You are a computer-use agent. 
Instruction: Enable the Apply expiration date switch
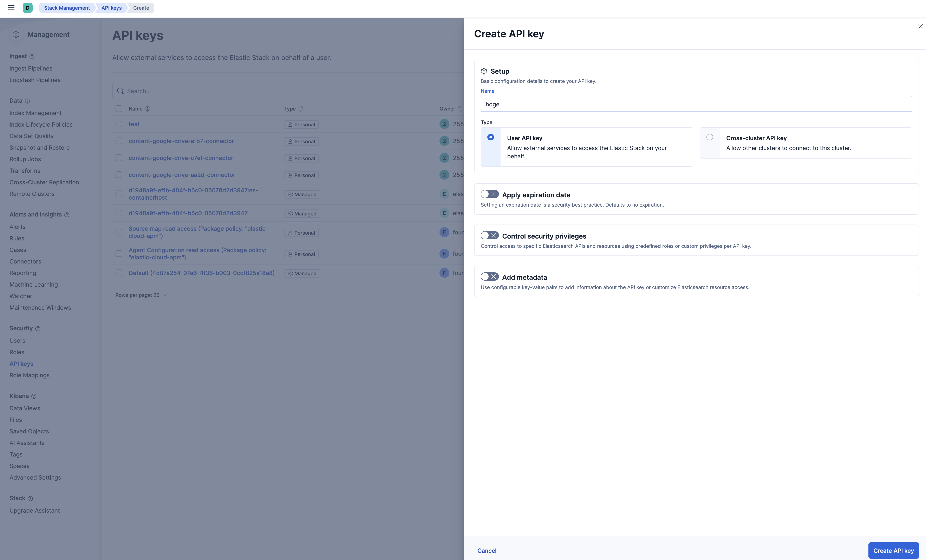point(489,194)
